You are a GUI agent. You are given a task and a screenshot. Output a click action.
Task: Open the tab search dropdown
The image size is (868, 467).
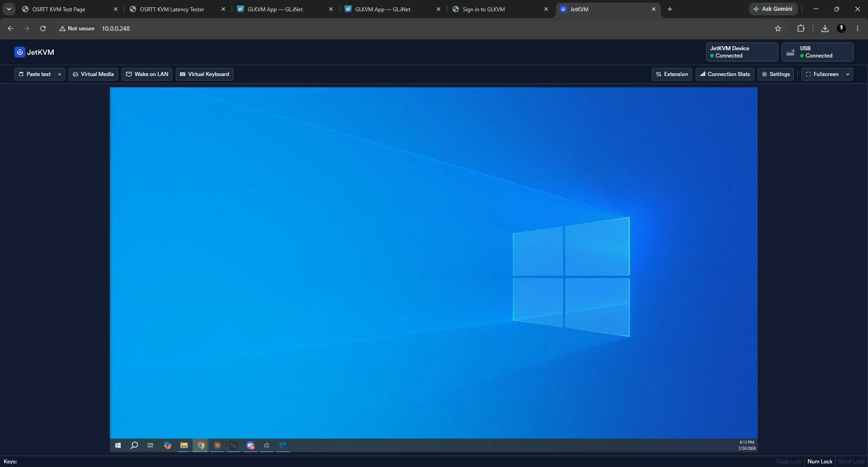[x=9, y=9]
